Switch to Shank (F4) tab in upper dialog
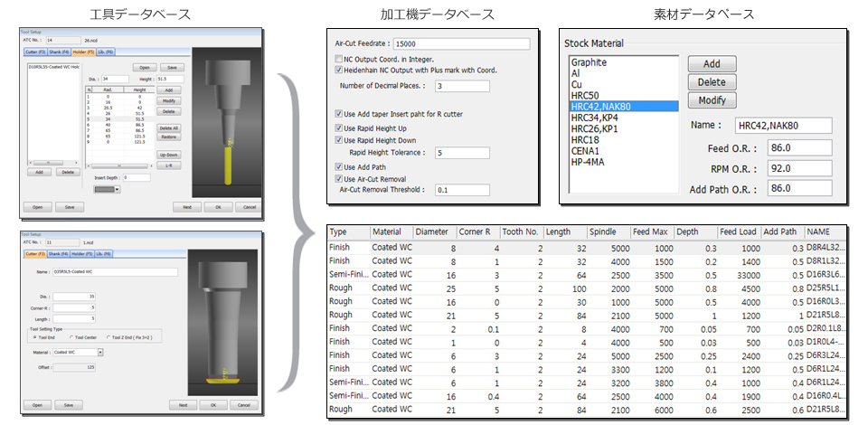868x425 pixels. tap(58, 52)
